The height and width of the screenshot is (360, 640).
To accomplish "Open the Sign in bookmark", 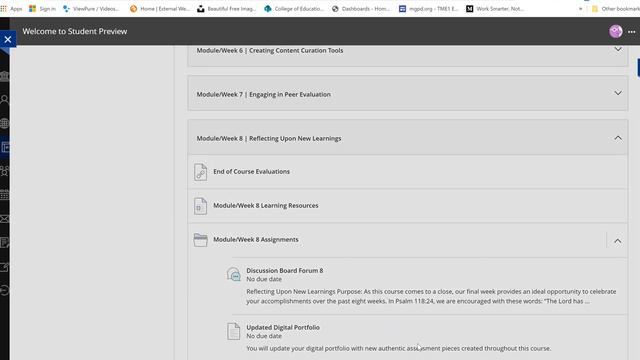I will click(42, 9).
